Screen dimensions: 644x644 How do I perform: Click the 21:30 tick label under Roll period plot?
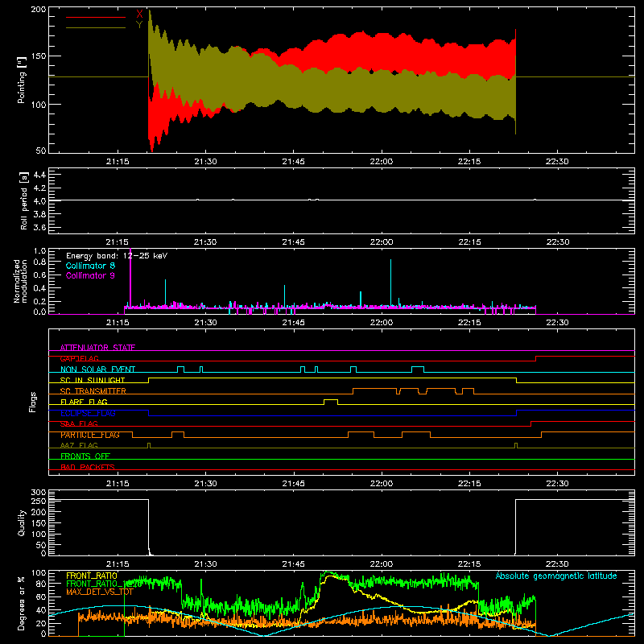[205, 242]
